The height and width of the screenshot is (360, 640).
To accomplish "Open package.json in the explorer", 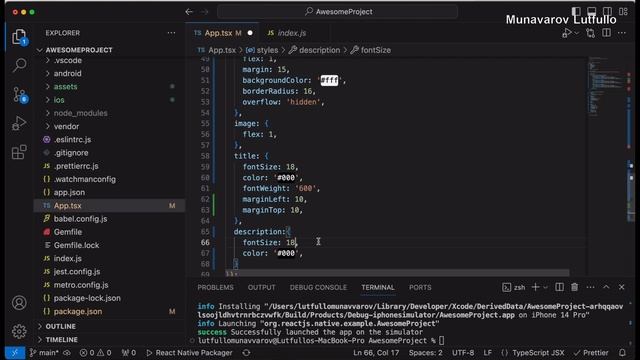I will click(109, 311).
